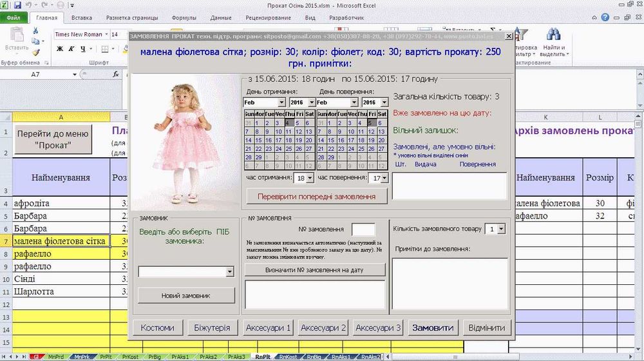Collapse the ribbon with the caret icon

pyautogui.click(x=594, y=17)
